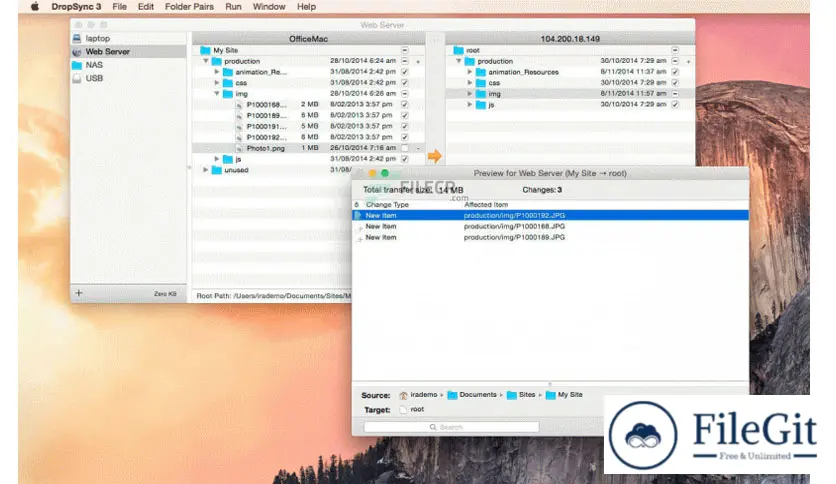Select the USB folder pair
The height and width of the screenshot is (484, 836).
(128, 78)
